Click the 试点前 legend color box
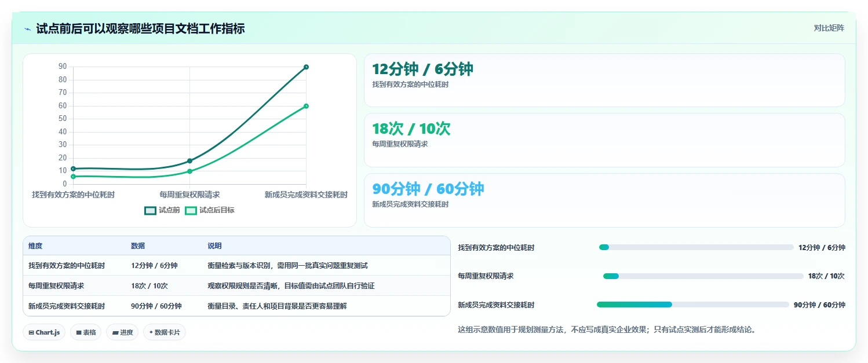The width and height of the screenshot is (868, 363). 150,210
